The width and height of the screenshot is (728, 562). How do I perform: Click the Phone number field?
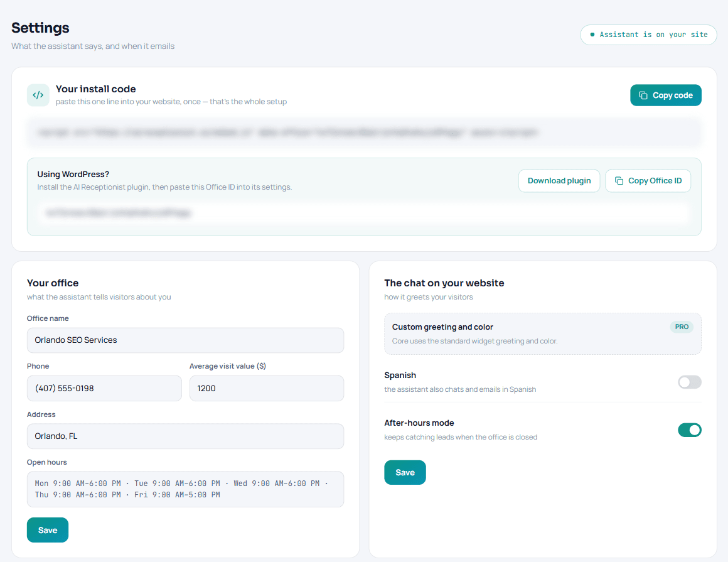[104, 388]
